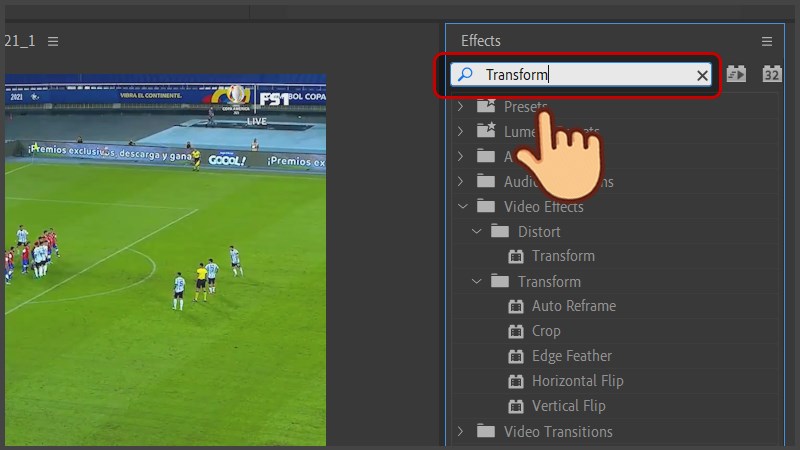Choose the Crop effect icon
Image resolution: width=800 pixels, height=450 pixels.
[x=516, y=331]
